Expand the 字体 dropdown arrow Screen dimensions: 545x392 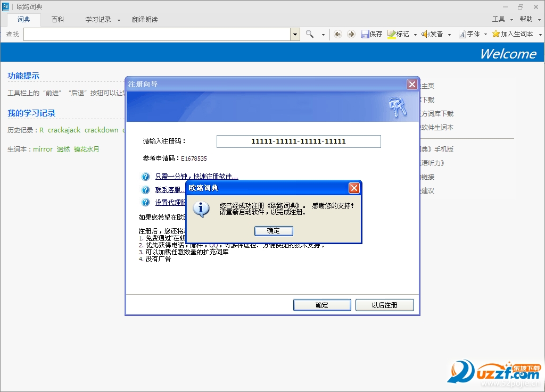click(485, 35)
